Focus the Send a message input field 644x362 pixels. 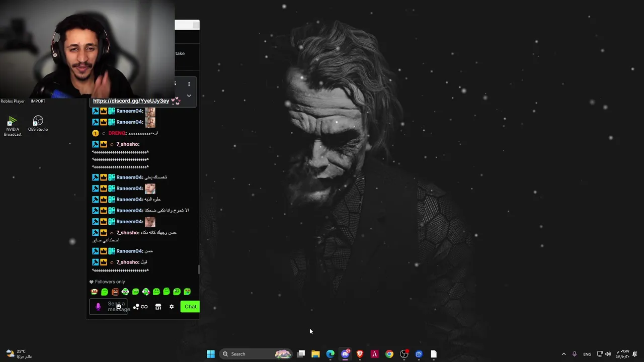click(109, 307)
